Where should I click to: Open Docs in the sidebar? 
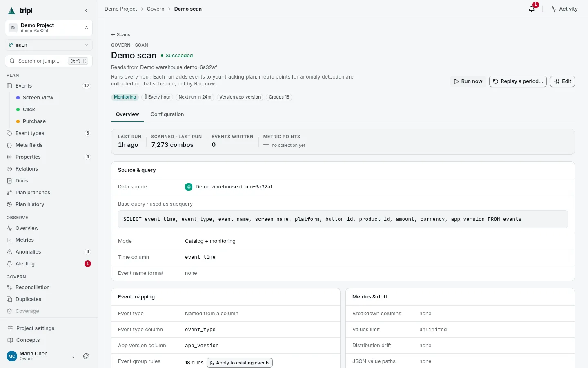click(x=49, y=181)
